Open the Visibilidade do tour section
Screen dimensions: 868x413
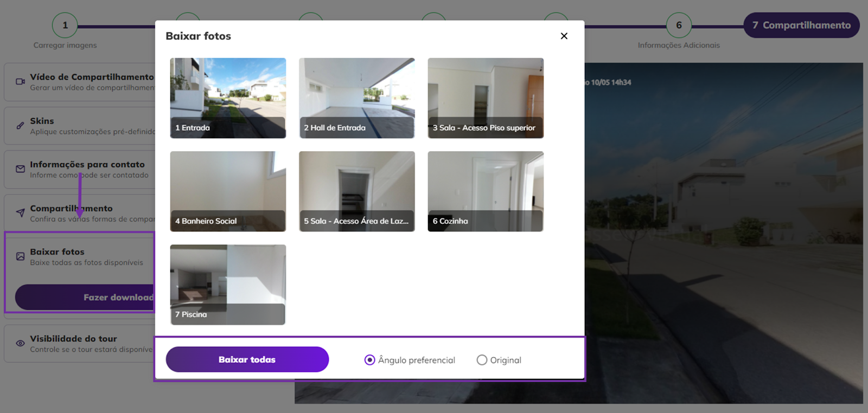click(x=80, y=343)
